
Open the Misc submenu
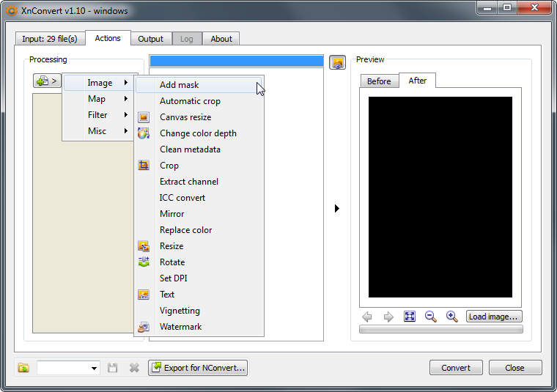98,131
